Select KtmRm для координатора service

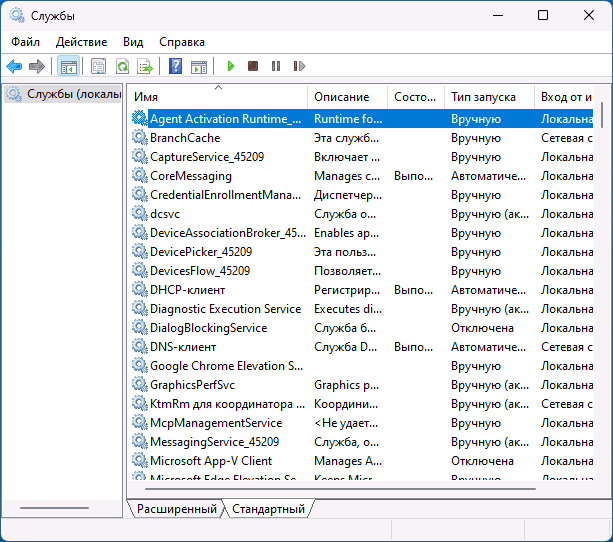[228, 404]
